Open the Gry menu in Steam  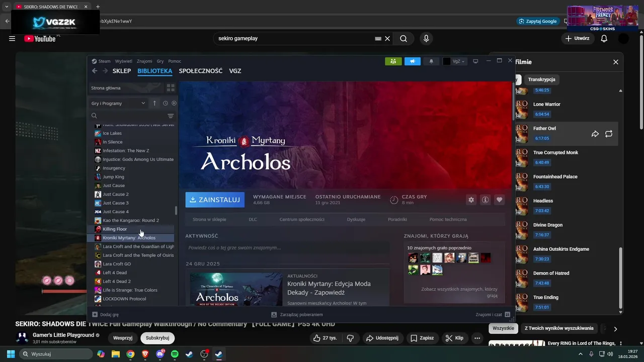click(x=160, y=61)
